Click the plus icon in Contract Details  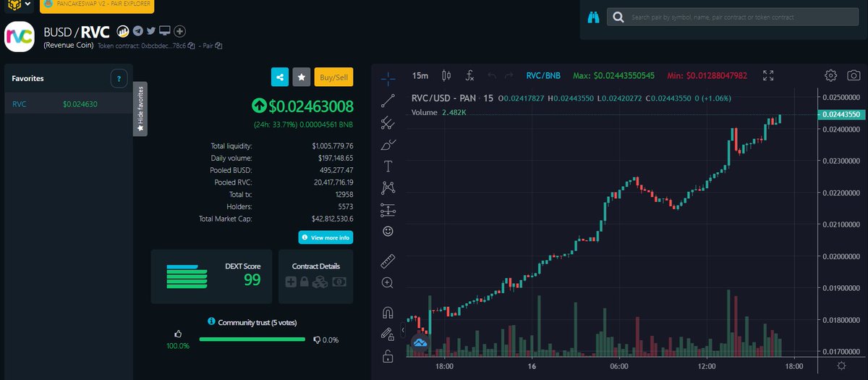290,282
